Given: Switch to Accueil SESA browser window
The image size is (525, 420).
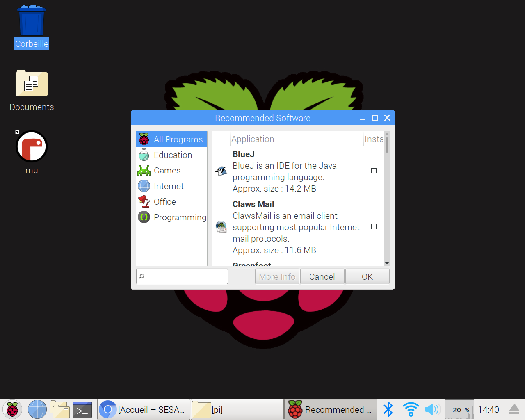Looking at the screenshot, I should pyautogui.click(x=144, y=409).
